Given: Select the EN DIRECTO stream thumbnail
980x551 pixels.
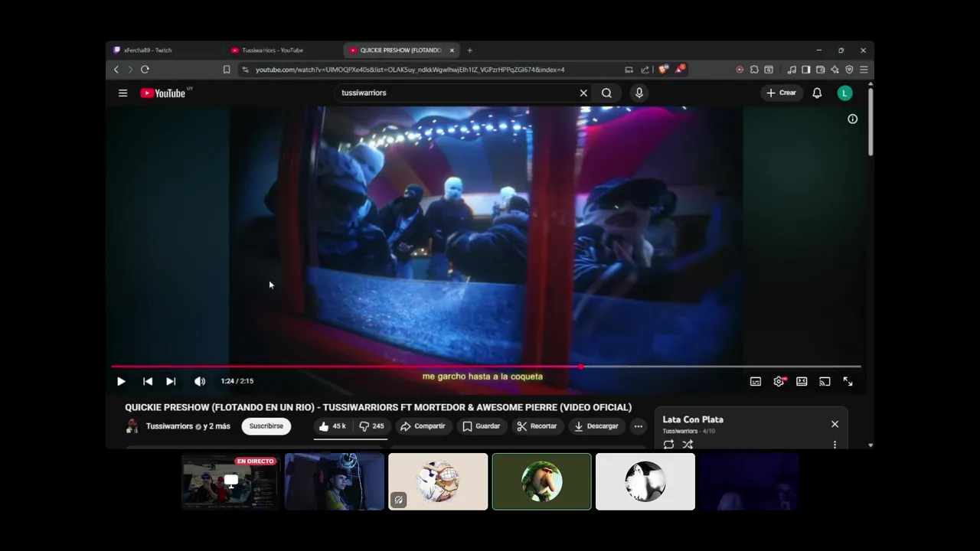Looking at the screenshot, I should [230, 481].
